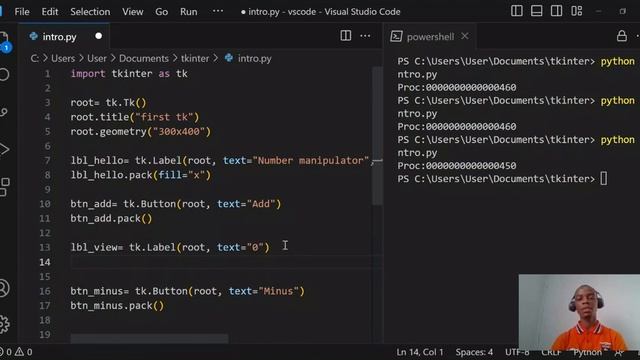This screenshot has width=640, height=360.
Task: Select language mode Python in status bar
Action: click(x=587, y=352)
